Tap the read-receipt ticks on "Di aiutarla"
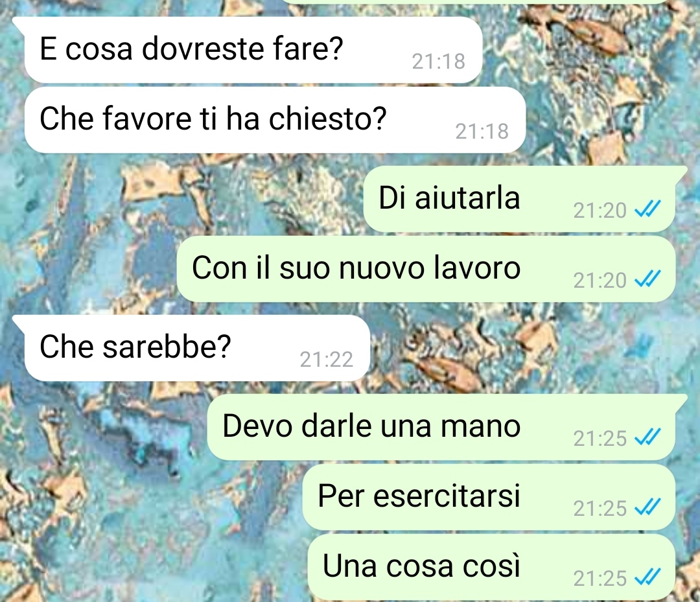 647,209
